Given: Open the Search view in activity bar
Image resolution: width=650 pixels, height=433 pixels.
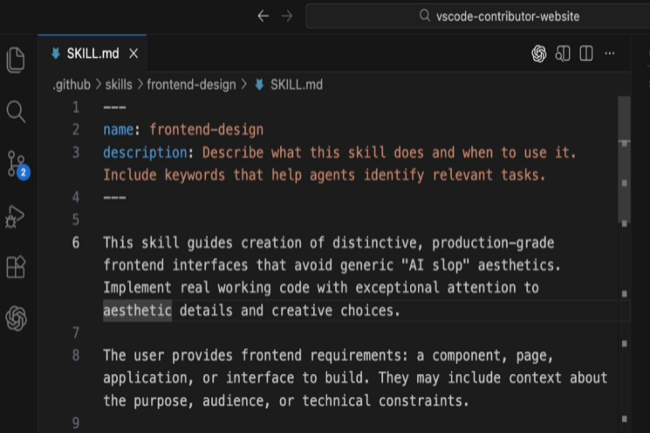Looking at the screenshot, I should pyautogui.click(x=16, y=111).
